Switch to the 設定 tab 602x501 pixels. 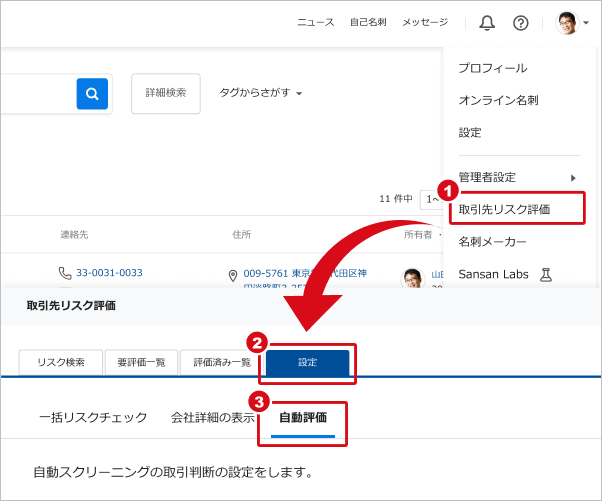click(307, 362)
